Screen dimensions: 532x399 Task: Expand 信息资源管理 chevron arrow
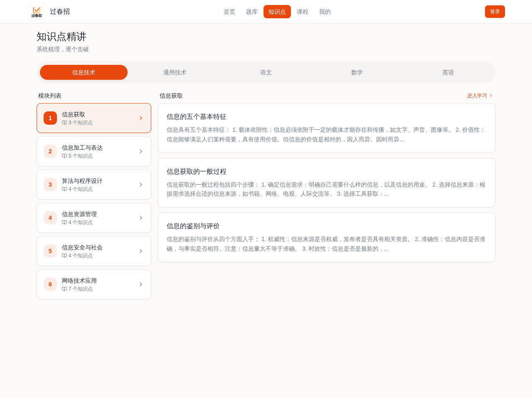(141, 218)
